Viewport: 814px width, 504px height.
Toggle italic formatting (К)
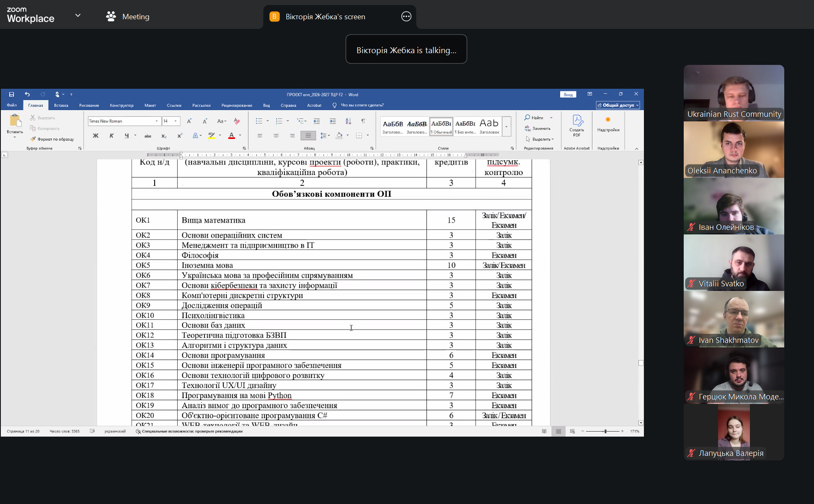(111, 135)
